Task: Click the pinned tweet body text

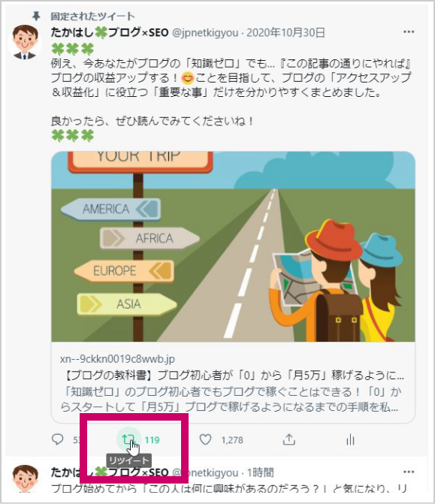Action: click(231, 92)
